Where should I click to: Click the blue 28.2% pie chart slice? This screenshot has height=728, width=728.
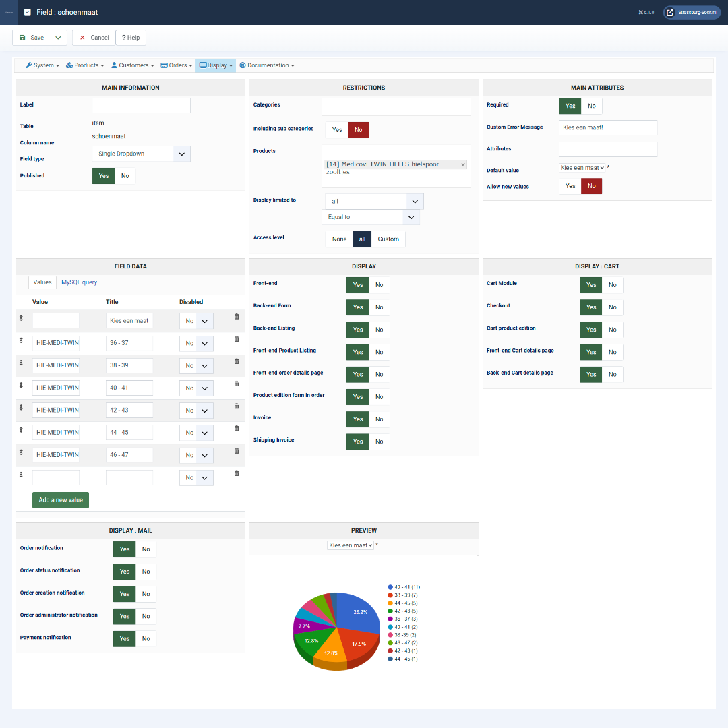(359, 612)
